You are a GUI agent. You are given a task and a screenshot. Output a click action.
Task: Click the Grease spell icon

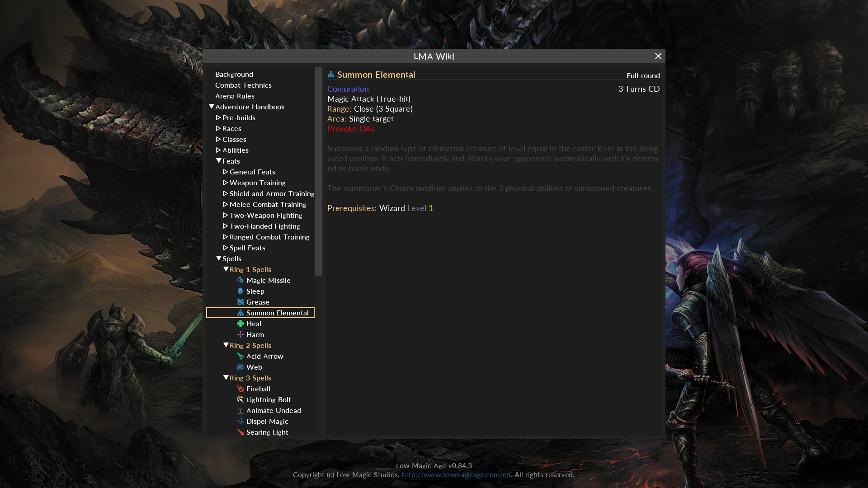[241, 302]
